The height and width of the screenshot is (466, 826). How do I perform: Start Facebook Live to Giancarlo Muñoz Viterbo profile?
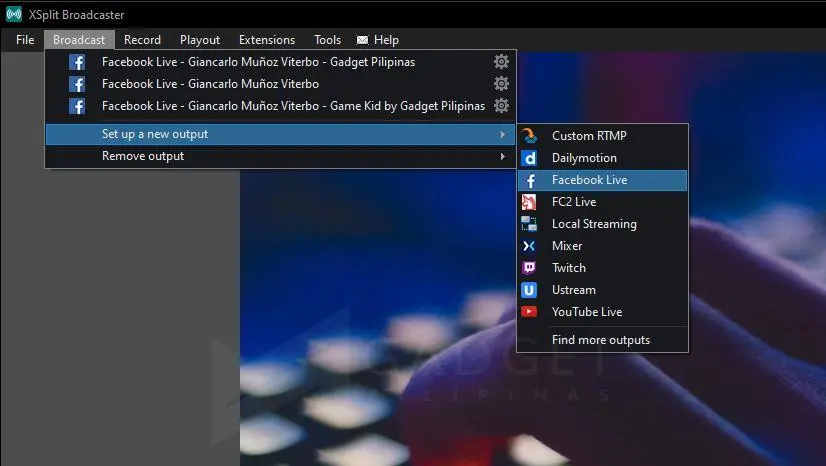(210, 84)
